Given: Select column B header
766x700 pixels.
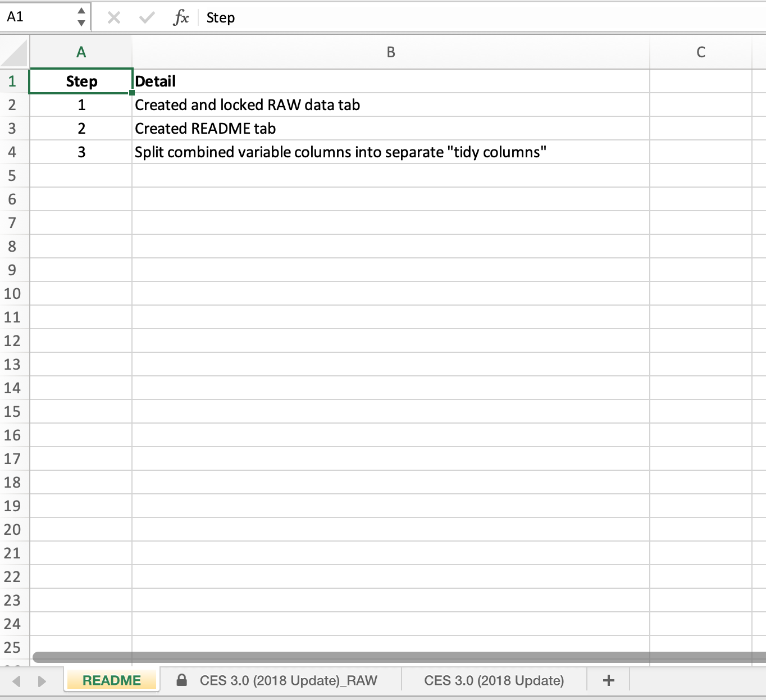Looking at the screenshot, I should [391, 52].
